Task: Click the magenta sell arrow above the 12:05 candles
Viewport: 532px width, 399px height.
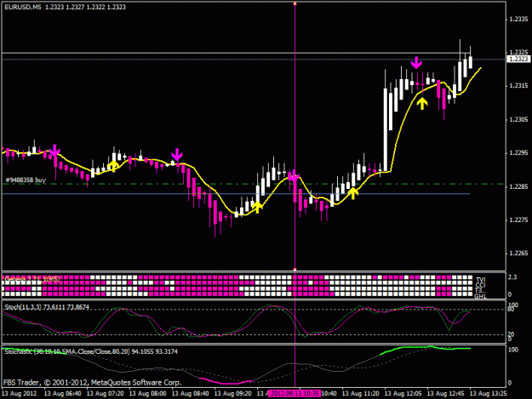Action: point(416,63)
